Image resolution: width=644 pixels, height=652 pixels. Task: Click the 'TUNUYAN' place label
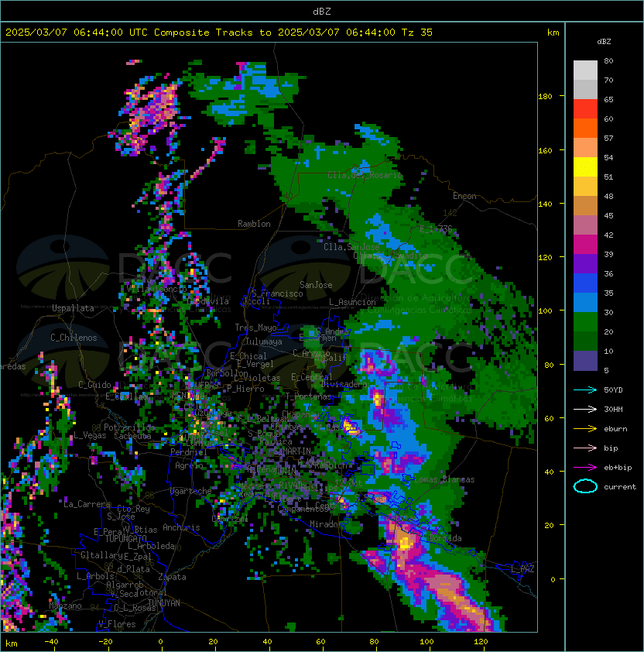[164, 603]
